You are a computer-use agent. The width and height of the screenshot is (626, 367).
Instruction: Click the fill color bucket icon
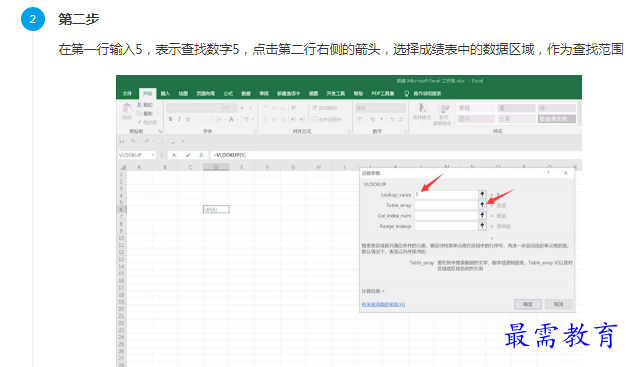(218, 119)
